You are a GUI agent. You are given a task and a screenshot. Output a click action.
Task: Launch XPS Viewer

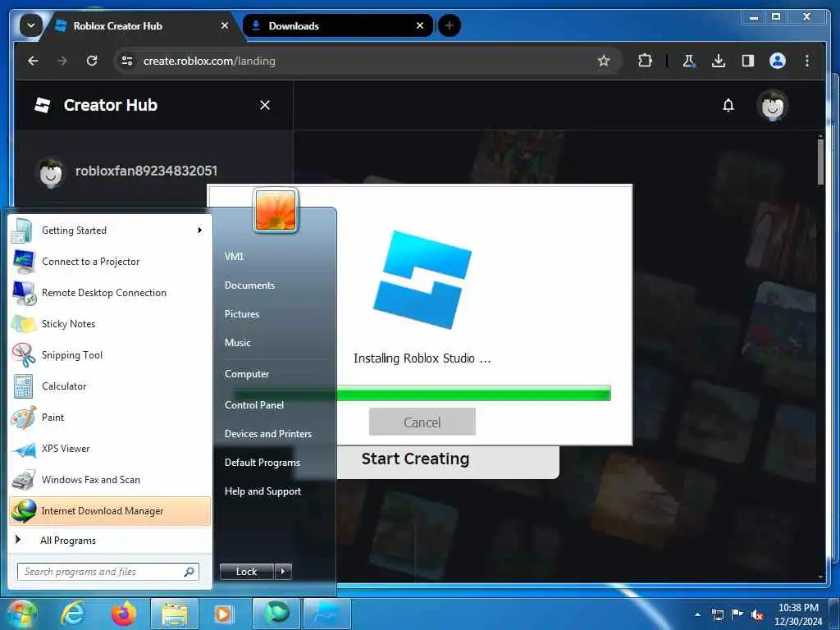[x=110, y=449]
